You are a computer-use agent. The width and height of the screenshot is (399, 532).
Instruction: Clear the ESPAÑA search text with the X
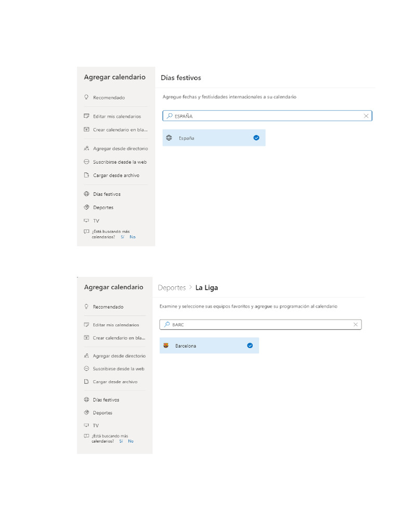click(366, 116)
